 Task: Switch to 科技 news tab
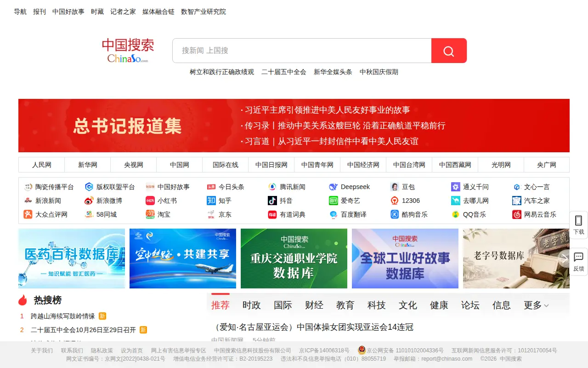coord(377,305)
